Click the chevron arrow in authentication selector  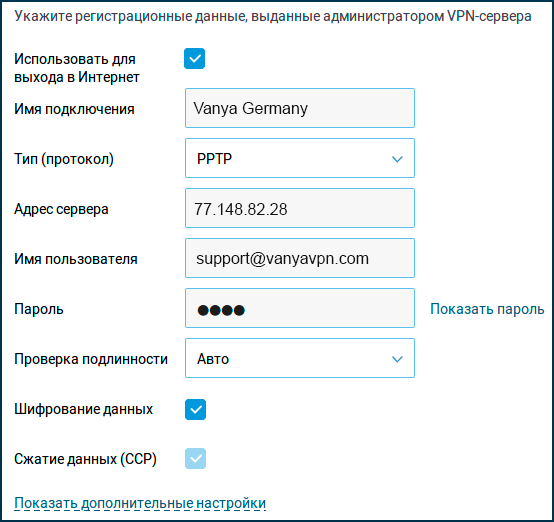coord(397,359)
